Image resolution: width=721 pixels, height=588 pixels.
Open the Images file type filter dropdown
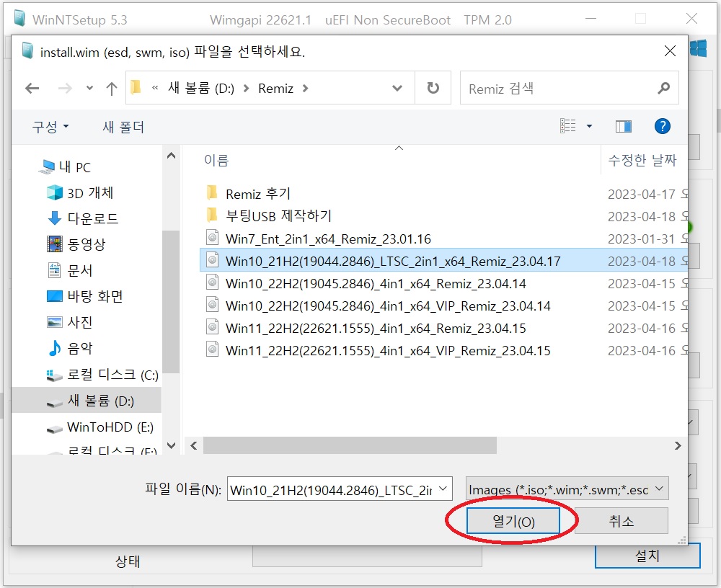(567, 489)
